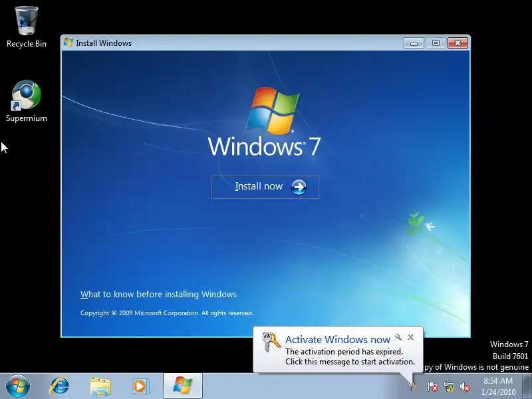
Task: Click the activation key tray icon
Action: pyautogui.click(x=413, y=386)
